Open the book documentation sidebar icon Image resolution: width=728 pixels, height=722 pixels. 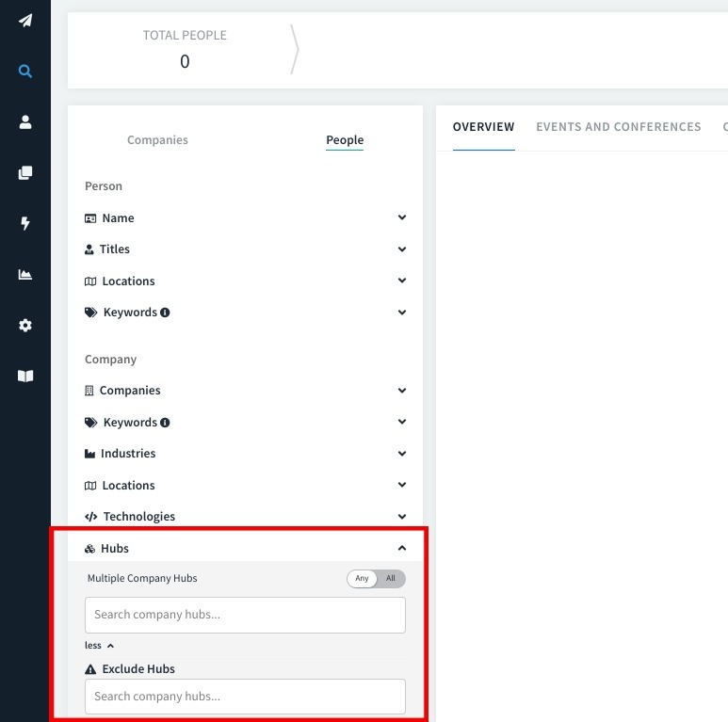[x=25, y=376]
